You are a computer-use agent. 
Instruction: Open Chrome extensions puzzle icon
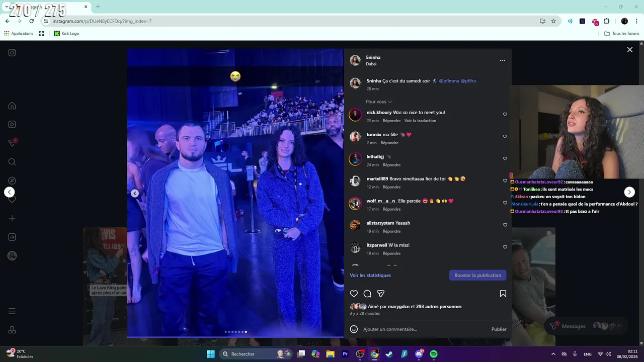coord(607,21)
